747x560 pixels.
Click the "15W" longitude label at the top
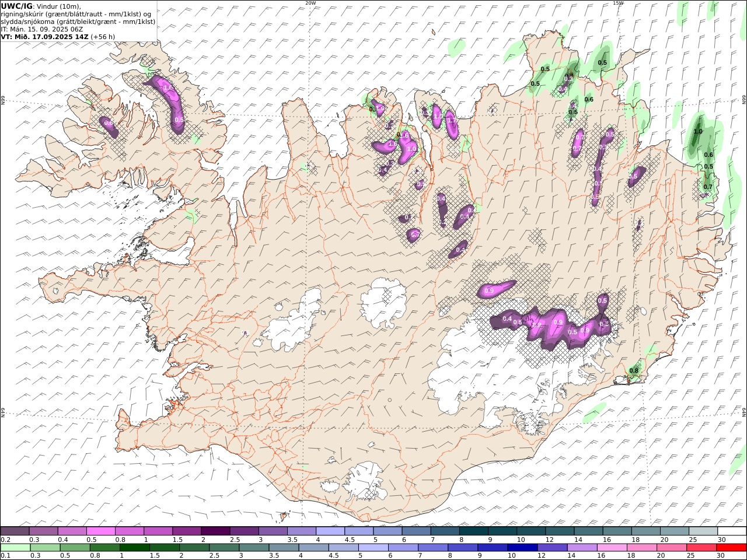click(618, 3)
